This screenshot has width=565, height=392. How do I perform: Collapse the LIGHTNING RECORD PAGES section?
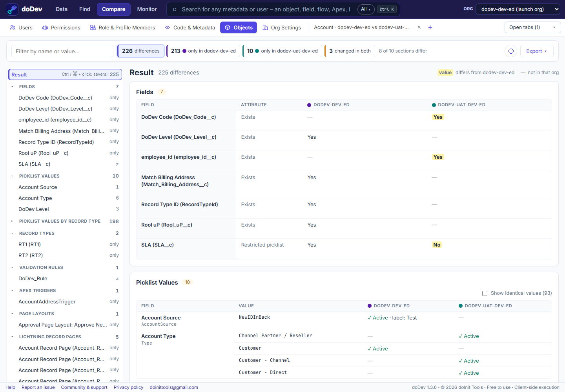tap(12, 337)
